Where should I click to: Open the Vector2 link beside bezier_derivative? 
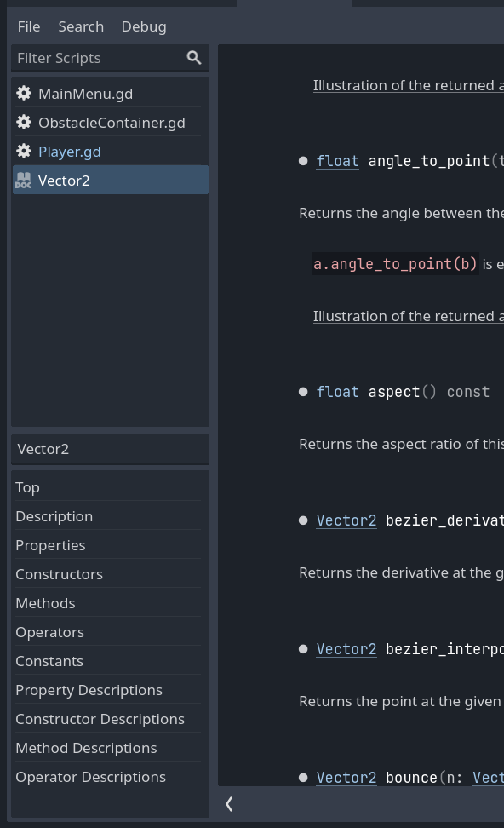coord(346,520)
